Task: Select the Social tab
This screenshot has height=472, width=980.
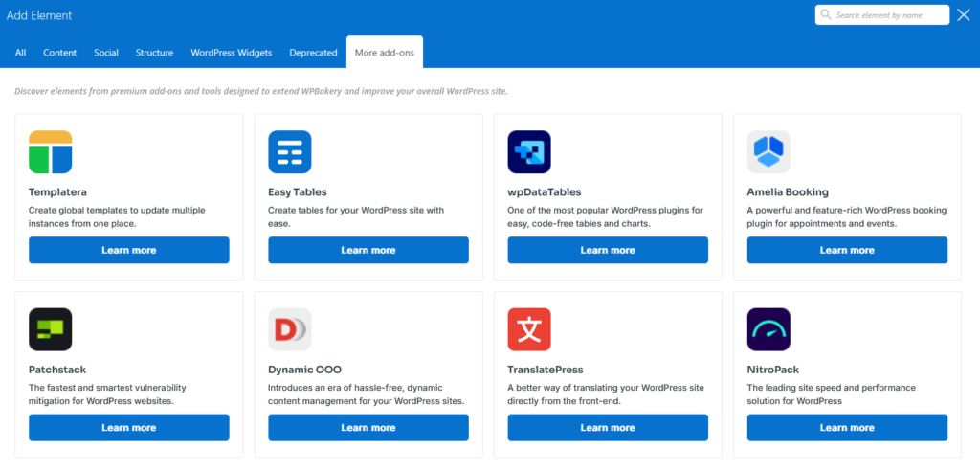Action: click(106, 53)
